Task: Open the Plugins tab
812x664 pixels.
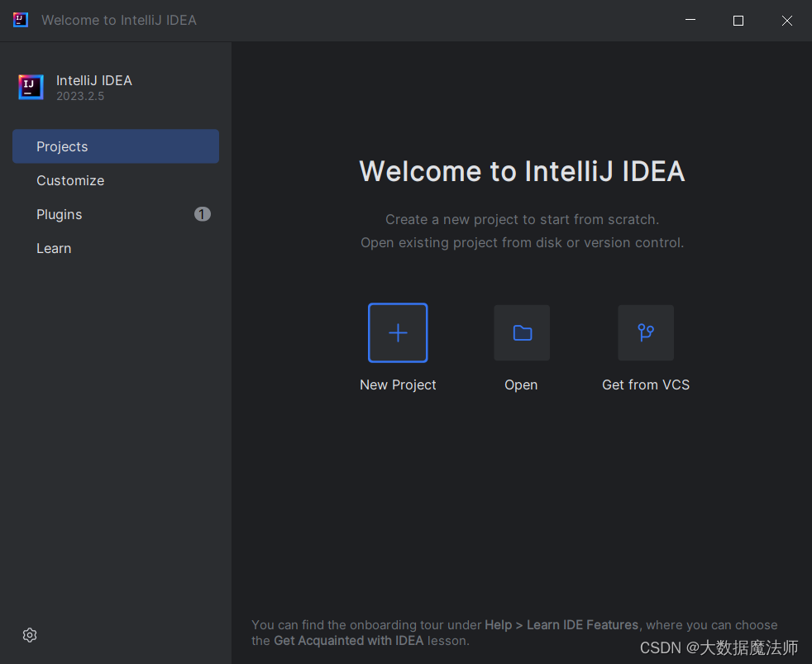Action: click(116, 214)
